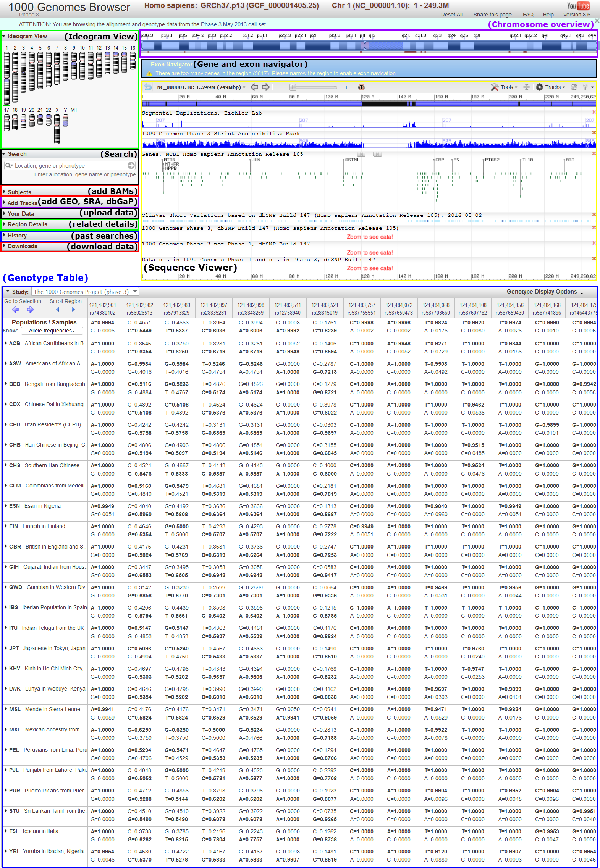The width and height of the screenshot is (600, 868).
Task: Close the Genes NCBI Annotation track
Action: 594,153
